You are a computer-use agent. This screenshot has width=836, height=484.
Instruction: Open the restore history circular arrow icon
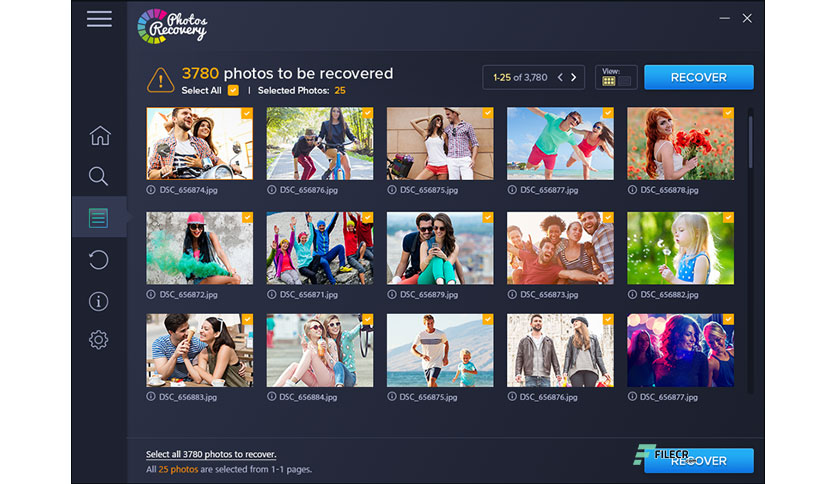pos(99,260)
